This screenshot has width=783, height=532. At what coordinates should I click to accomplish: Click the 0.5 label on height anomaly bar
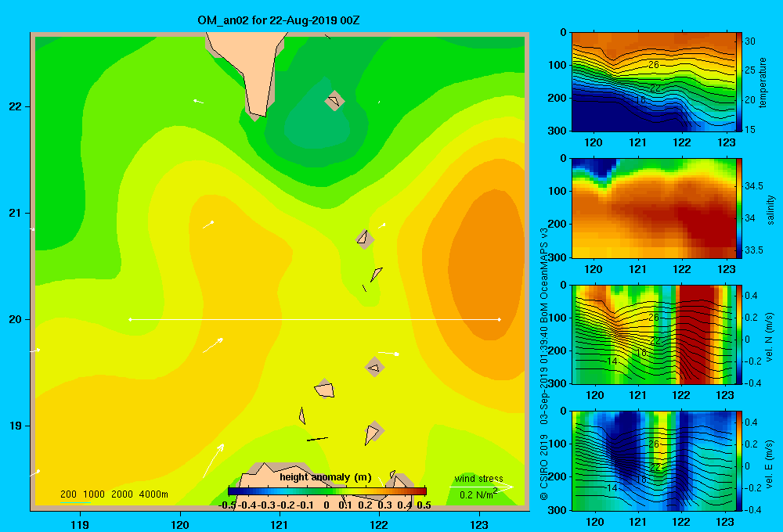[424, 505]
